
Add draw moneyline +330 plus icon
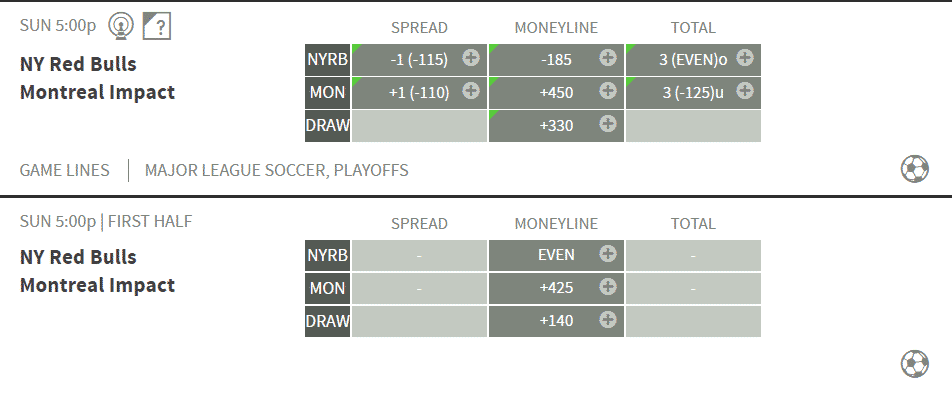click(608, 124)
